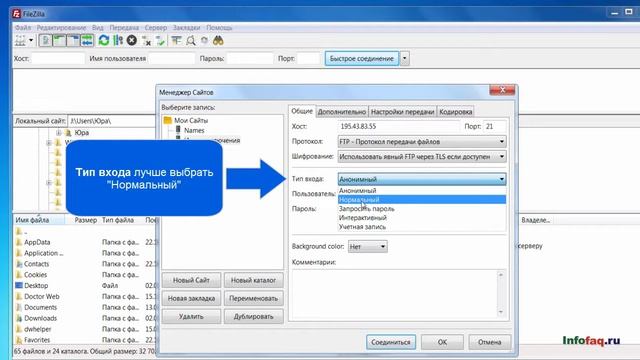Click the comments scrollbar down arrow

501,313
